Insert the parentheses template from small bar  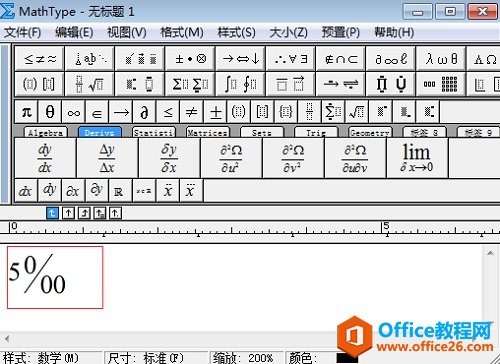coord(239,112)
